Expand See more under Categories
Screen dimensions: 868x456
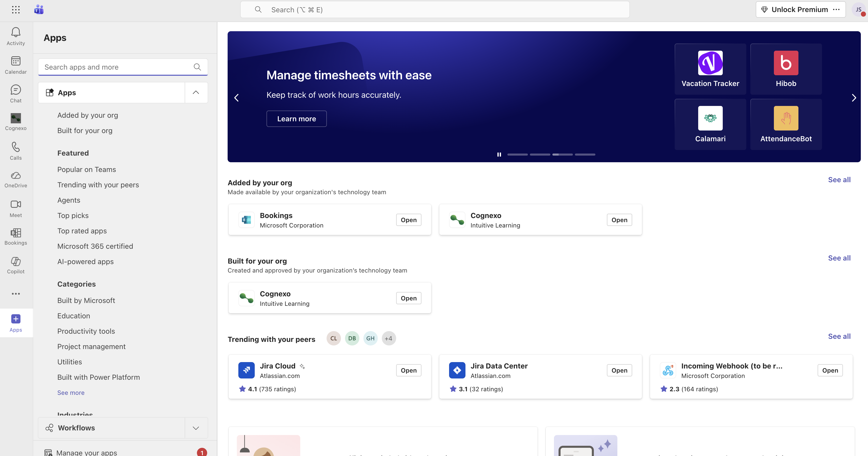pyautogui.click(x=71, y=392)
